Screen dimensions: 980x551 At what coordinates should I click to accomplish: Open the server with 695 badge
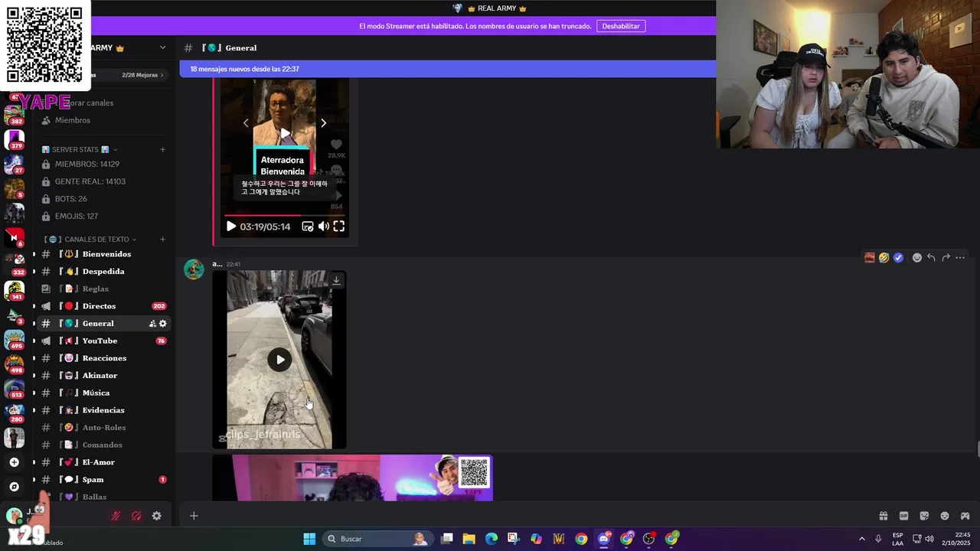coord(14,339)
